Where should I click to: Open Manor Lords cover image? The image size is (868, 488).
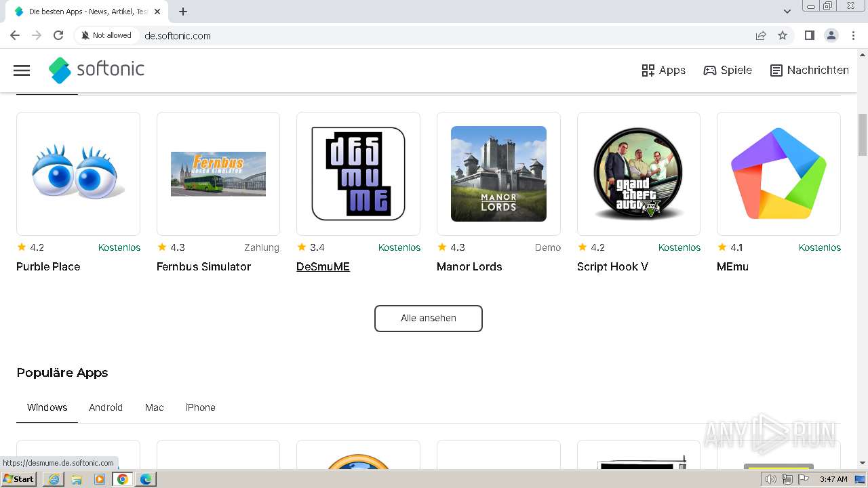pos(498,174)
